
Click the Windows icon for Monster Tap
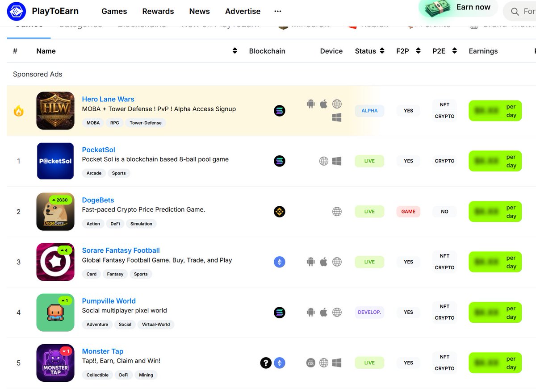[x=337, y=363]
